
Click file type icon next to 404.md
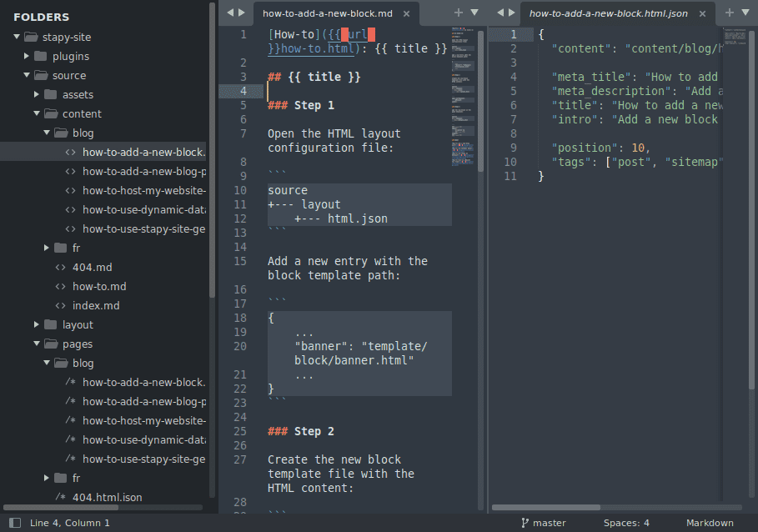point(60,267)
